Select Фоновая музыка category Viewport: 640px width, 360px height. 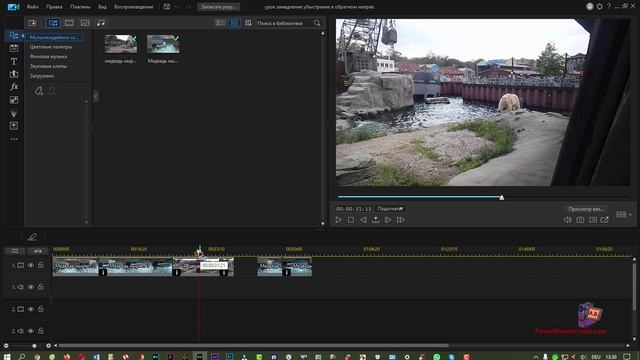[48, 57]
